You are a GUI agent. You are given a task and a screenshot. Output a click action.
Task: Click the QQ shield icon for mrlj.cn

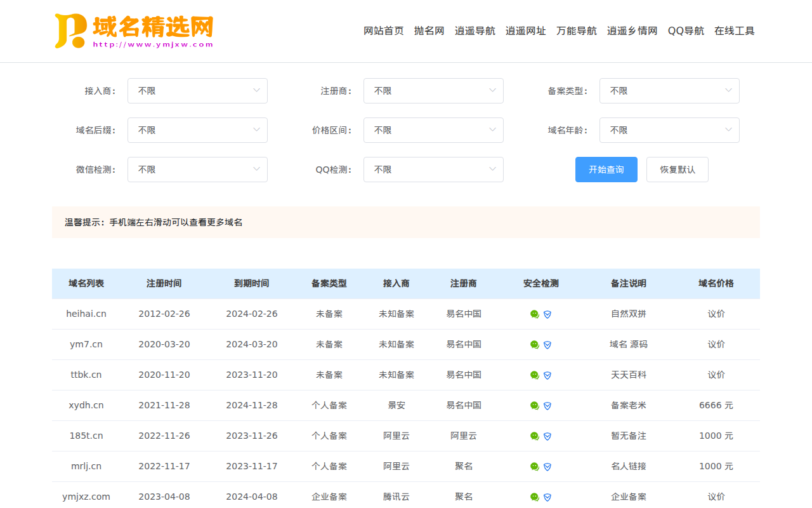pyautogui.click(x=547, y=467)
